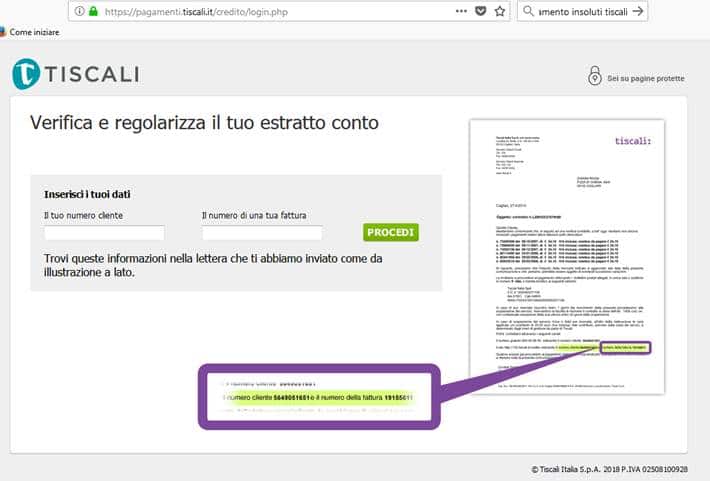
Task: Click the Sei su pagine protette text
Action: 646,78
